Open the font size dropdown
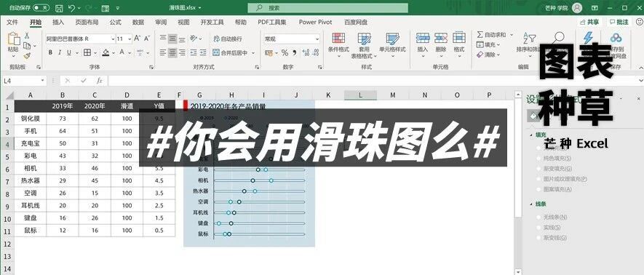The width and height of the screenshot is (644, 275). [x=130, y=39]
